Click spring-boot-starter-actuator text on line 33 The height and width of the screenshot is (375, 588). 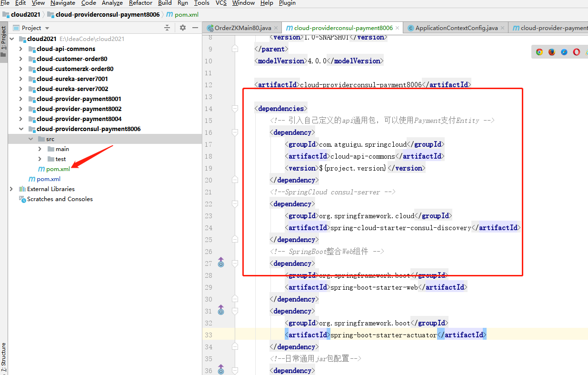tap(383, 335)
